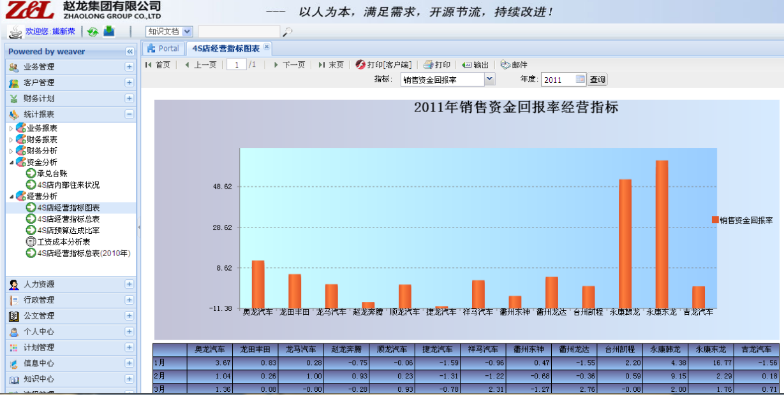This screenshot has width=784, height=396.
Task: Click the 打印 printer button
Action: pos(437,64)
